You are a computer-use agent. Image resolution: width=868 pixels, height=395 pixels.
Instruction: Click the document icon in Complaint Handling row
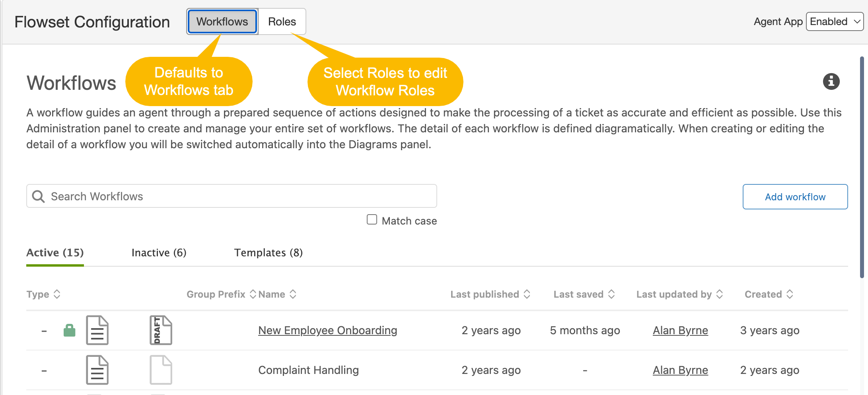click(97, 370)
